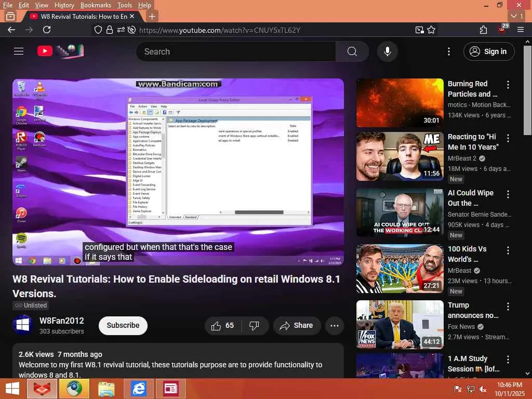Screen dimensions: 532x399
Task: Click the autoplay blocked icon
Action: point(131,30)
